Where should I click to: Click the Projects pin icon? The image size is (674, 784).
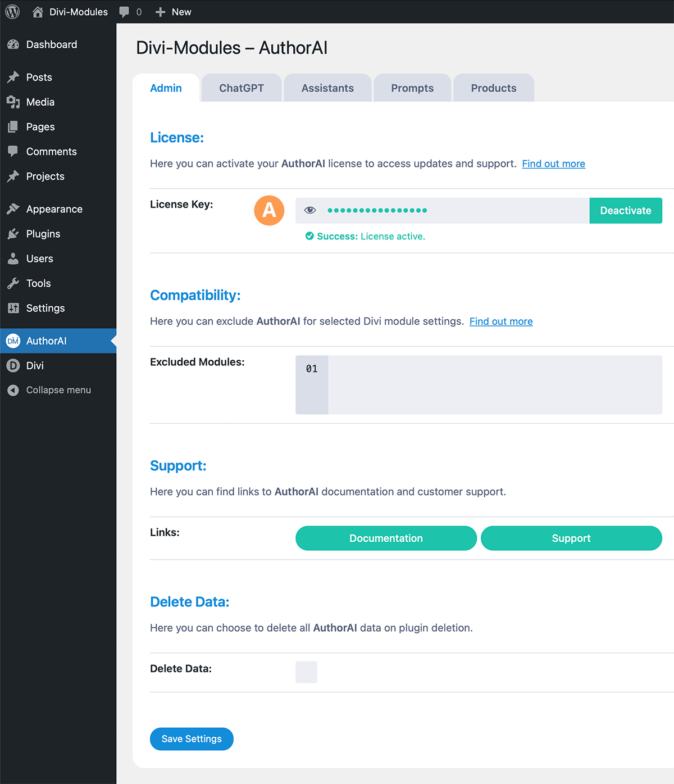(x=13, y=176)
